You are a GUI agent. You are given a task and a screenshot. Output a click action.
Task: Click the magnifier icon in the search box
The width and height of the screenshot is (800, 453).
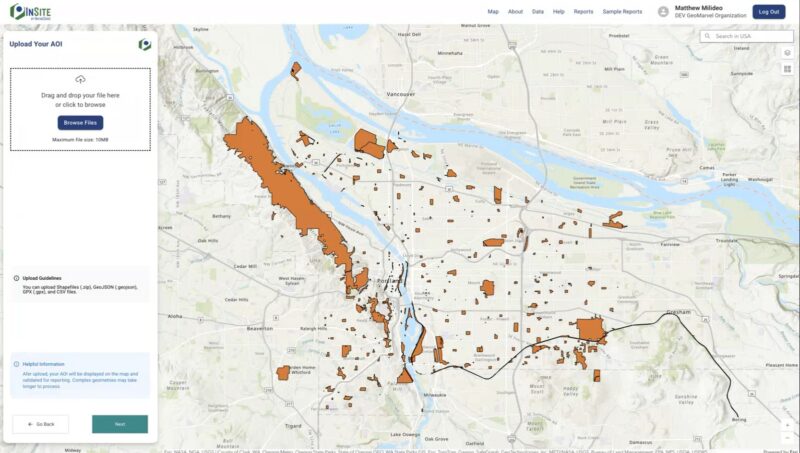(708, 36)
